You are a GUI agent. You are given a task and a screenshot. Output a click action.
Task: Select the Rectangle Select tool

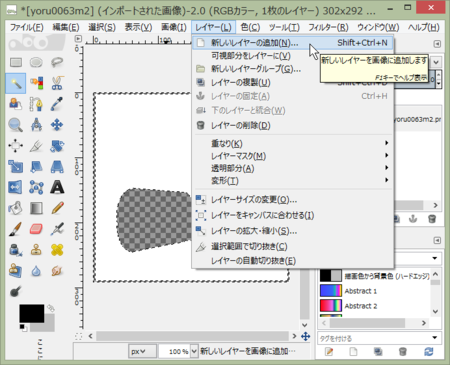tap(16, 62)
